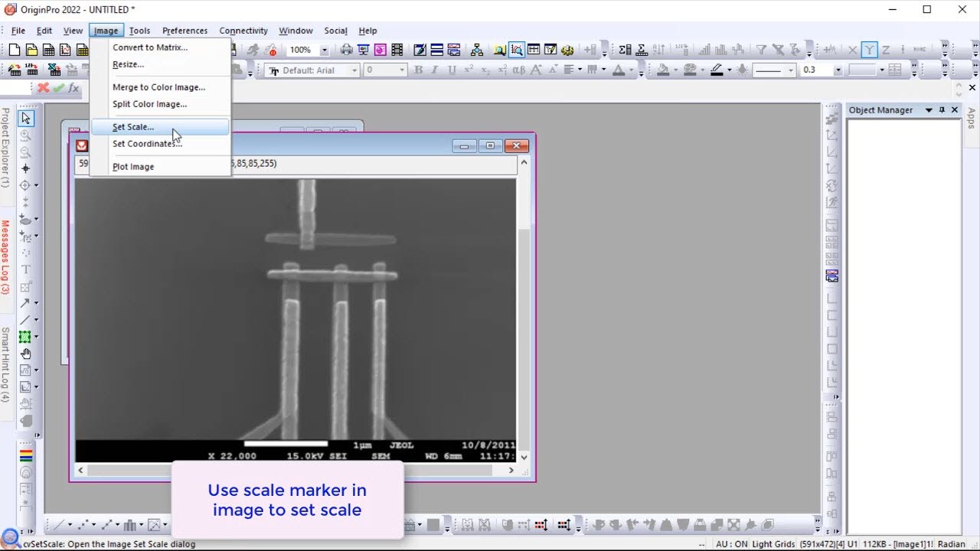
Task: Click the image window vertical scrollbar
Action: click(524, 309)
